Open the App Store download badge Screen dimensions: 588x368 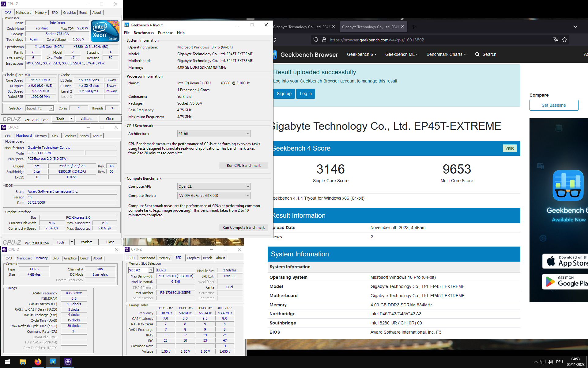tap(565, 261)
